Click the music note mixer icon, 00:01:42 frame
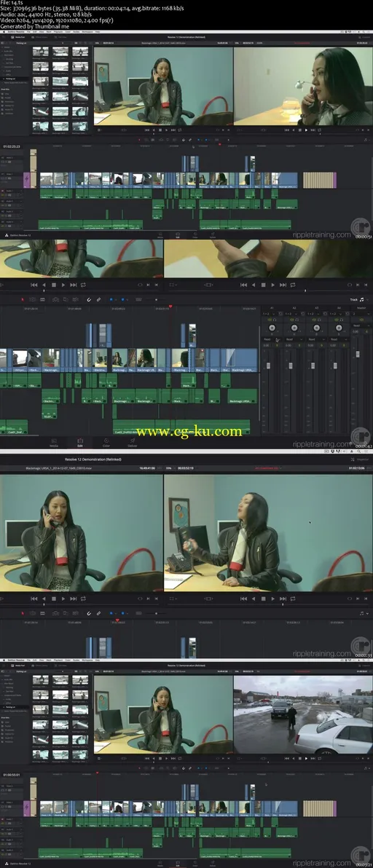Screen dimensions: 373x868 (x=362, y=299)
